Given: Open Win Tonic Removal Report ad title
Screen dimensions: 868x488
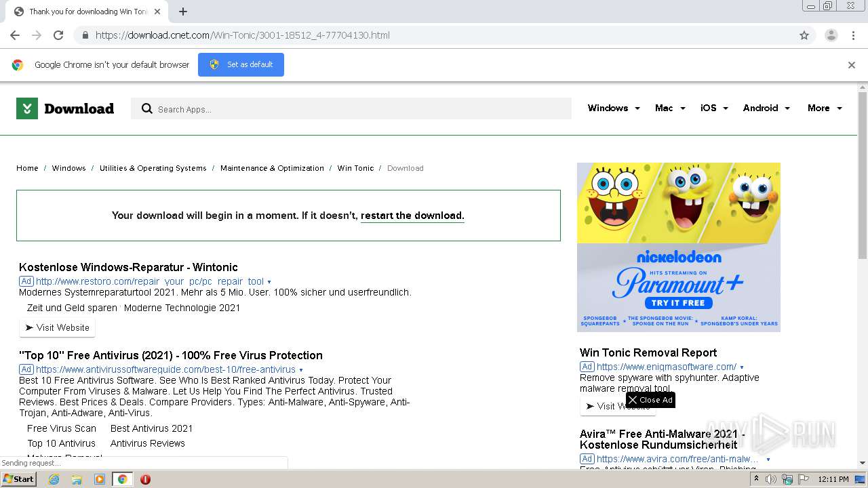Looking at the screenshot, I should tap(648, 352).
